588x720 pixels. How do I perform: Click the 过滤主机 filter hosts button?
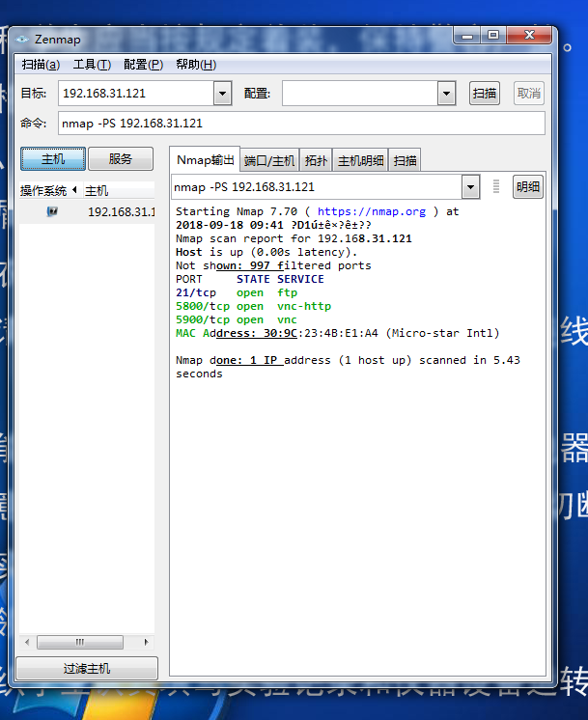point(87,668)
